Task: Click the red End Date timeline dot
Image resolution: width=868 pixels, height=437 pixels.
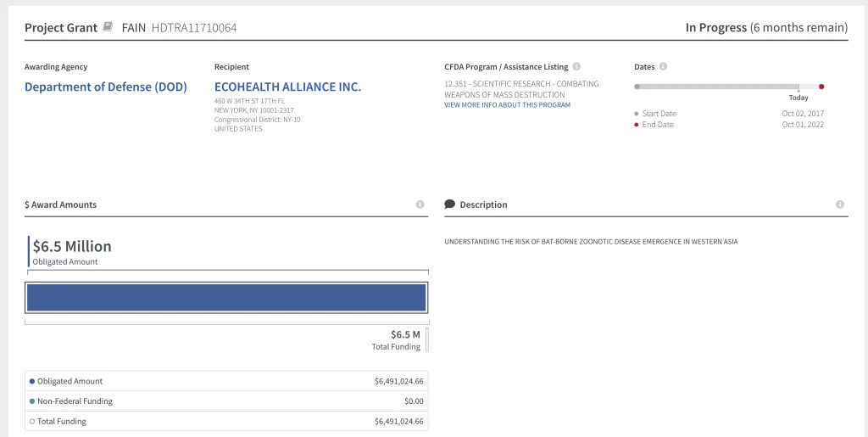Action: pos(821,87)
